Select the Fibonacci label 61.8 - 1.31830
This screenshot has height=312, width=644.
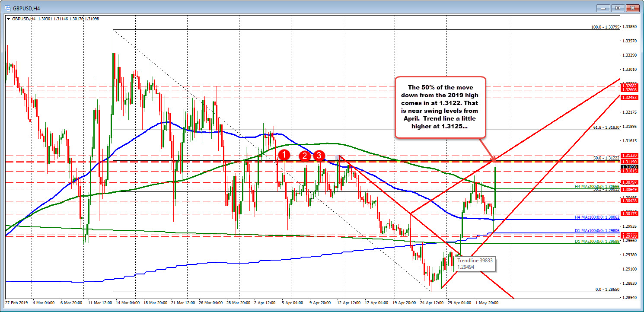606,127
